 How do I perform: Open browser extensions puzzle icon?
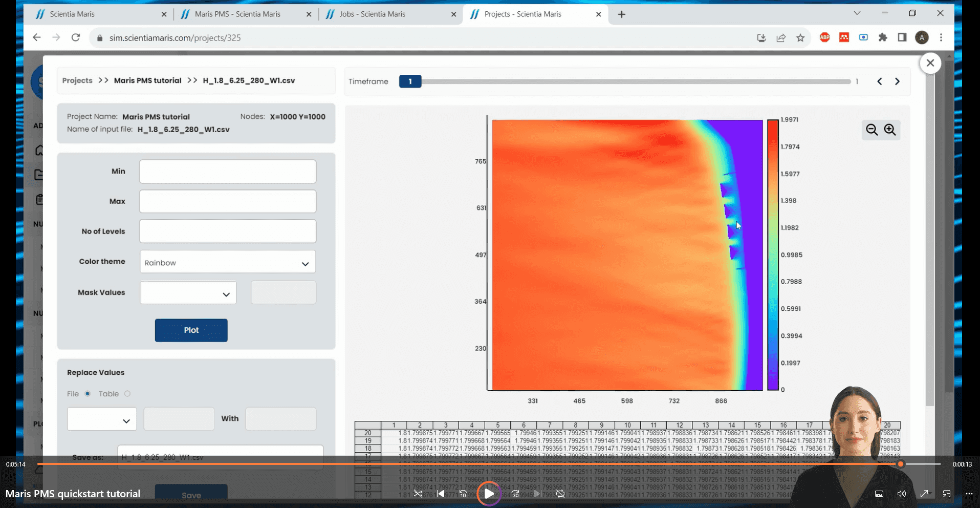coord(883,38)
